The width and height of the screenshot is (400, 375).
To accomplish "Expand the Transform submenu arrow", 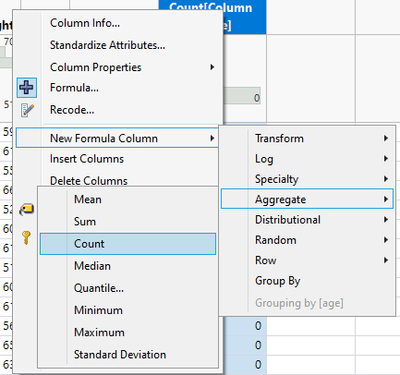I will pos(386,138).
